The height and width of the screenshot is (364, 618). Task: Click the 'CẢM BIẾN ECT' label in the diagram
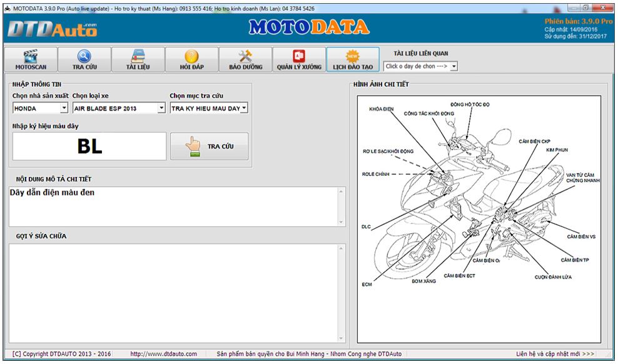coord(460,276)
